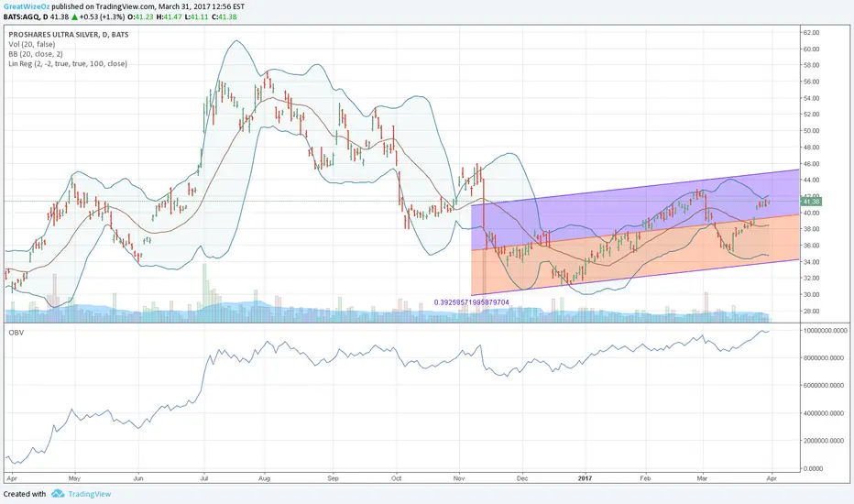Click the 30.00 price axis label
The width and height of the screenshot is (854, 504).
coord(812,295)
